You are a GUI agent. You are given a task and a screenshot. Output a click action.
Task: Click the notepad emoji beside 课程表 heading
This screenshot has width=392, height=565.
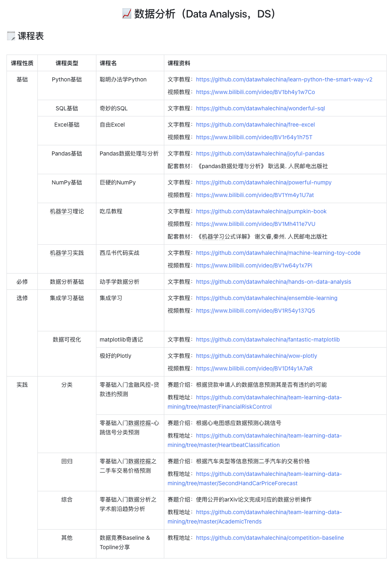point(11,36)
